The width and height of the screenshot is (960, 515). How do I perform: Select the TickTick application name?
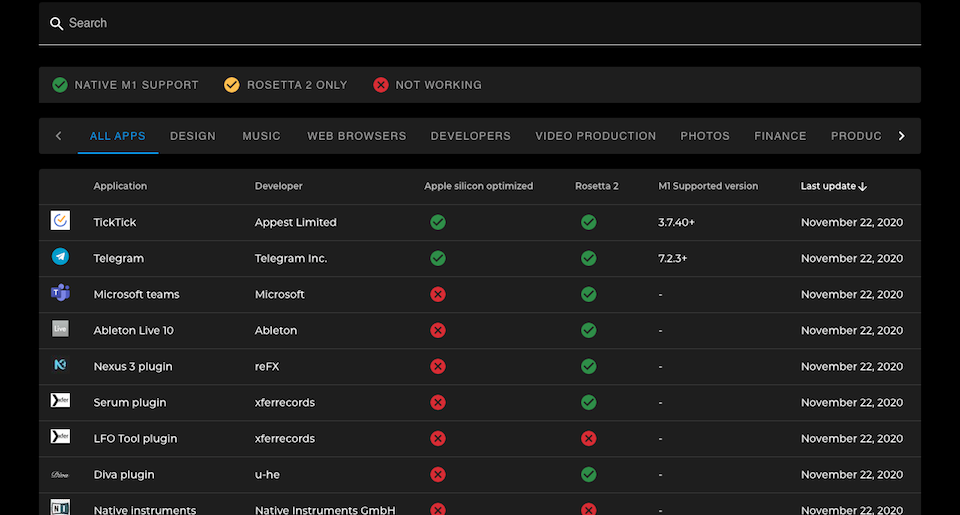114,222
